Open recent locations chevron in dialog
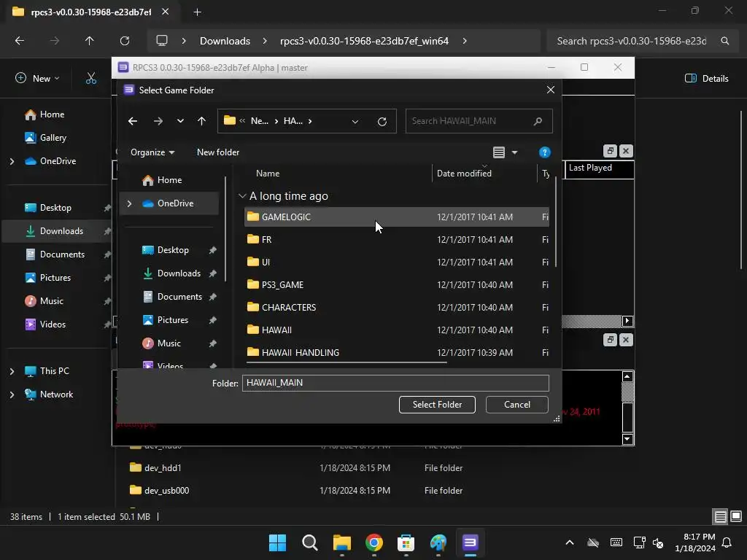Screen dimensions: 747x560 [x=180, y=122]
